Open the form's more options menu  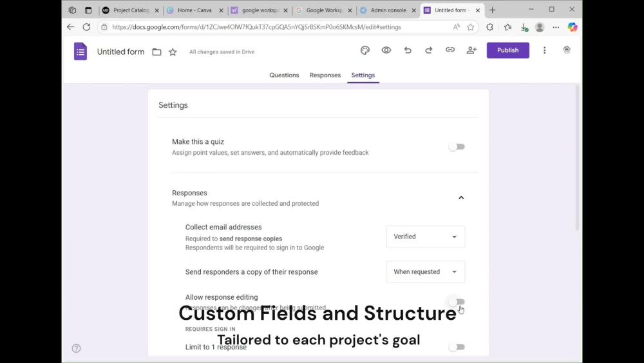tap(545, 50)
